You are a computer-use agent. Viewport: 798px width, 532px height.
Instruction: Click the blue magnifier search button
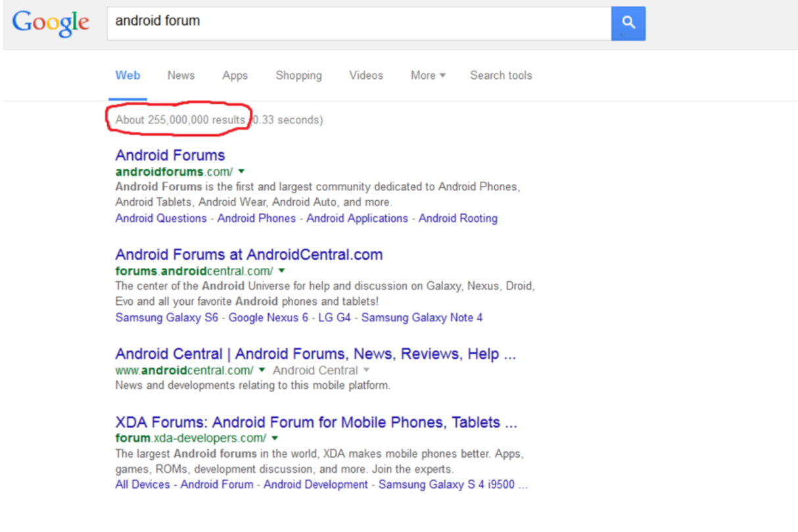pyautogui.click(x=628, y=24)
